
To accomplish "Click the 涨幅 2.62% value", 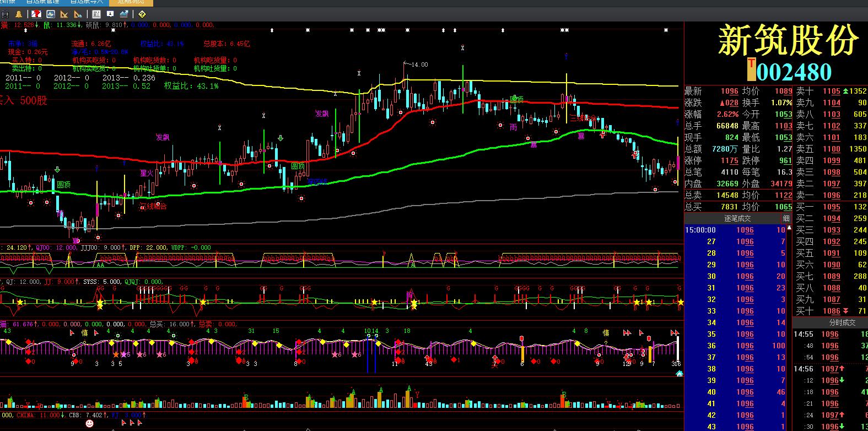I will pyautogui.click(x=727, y=114).
